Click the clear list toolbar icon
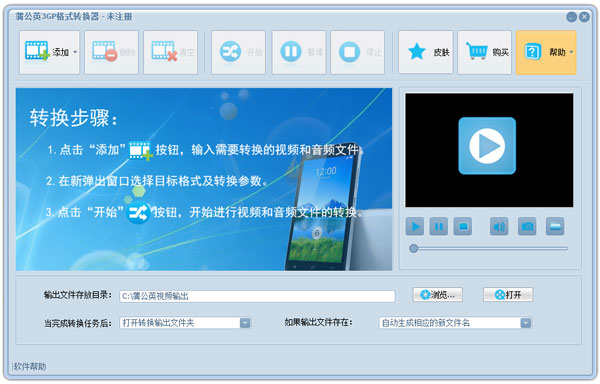Image resolution: width=600 pixels, height=384 pixels. [x=171, y=52]
